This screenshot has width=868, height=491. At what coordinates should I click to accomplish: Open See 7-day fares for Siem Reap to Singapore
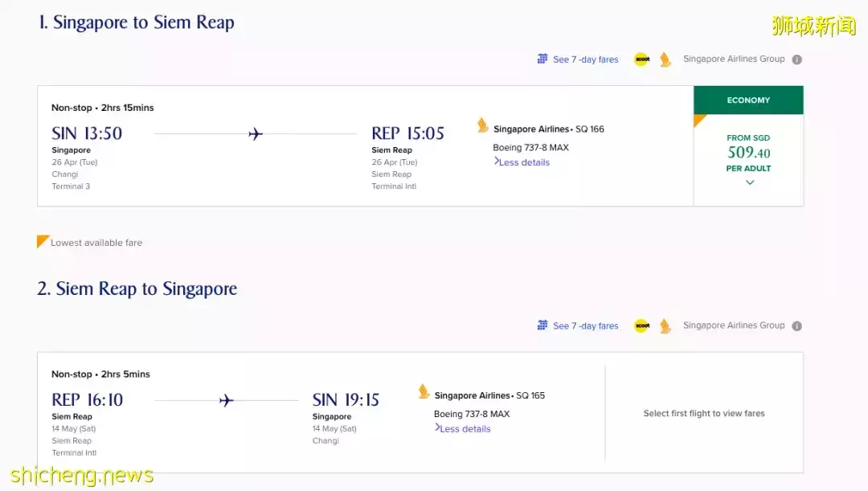coord(585,325)
